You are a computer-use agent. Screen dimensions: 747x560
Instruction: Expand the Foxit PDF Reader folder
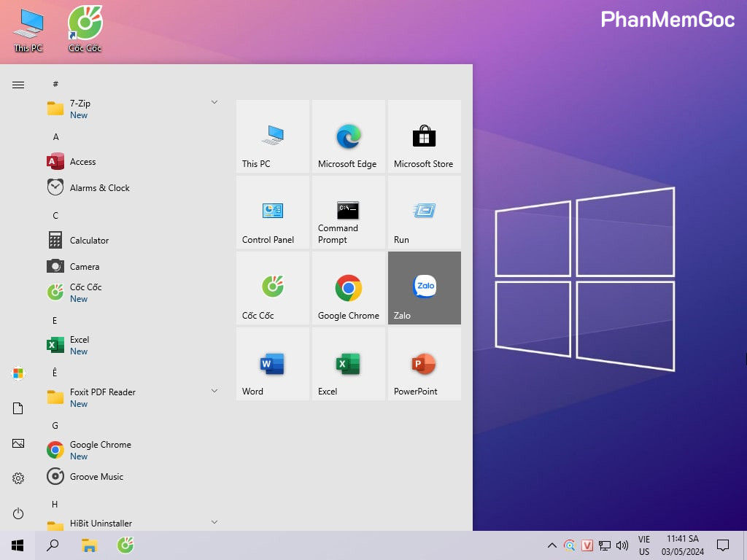(214, 391)
